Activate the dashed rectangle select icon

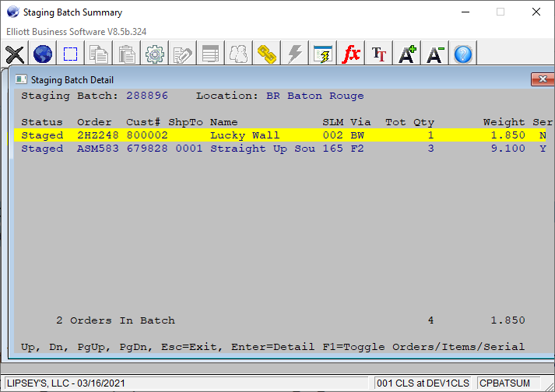point(70,54)
